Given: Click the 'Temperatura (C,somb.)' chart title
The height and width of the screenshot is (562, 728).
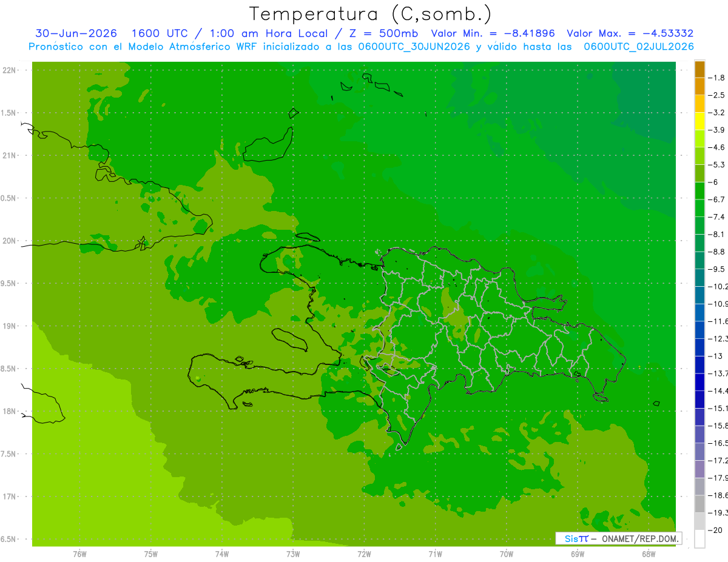Looking at the screenshot, I should tap(370, 14).
